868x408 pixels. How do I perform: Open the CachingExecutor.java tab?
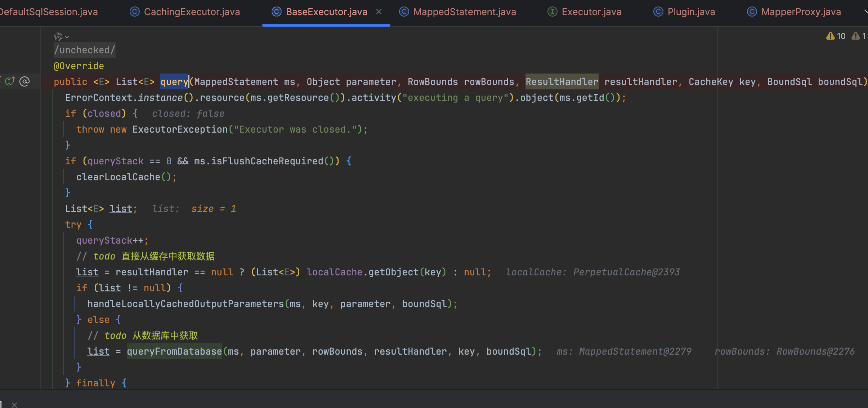pyautogui.click(x=192, y=12)
